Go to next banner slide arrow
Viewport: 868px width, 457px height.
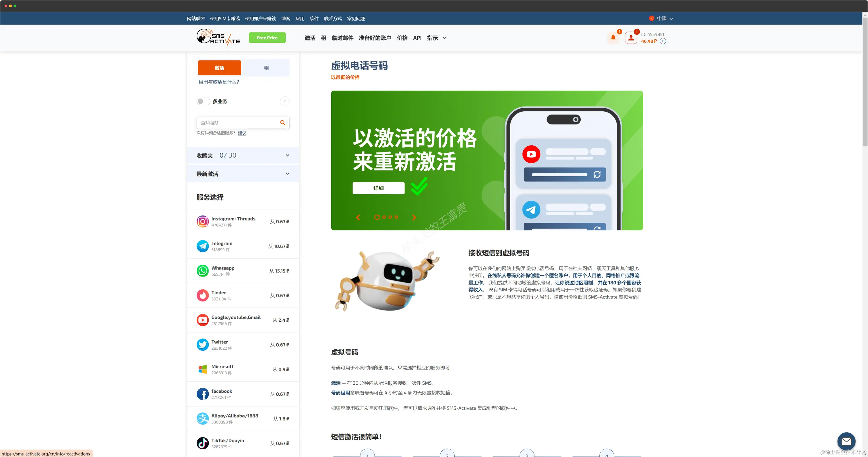(x=414, y=217)
